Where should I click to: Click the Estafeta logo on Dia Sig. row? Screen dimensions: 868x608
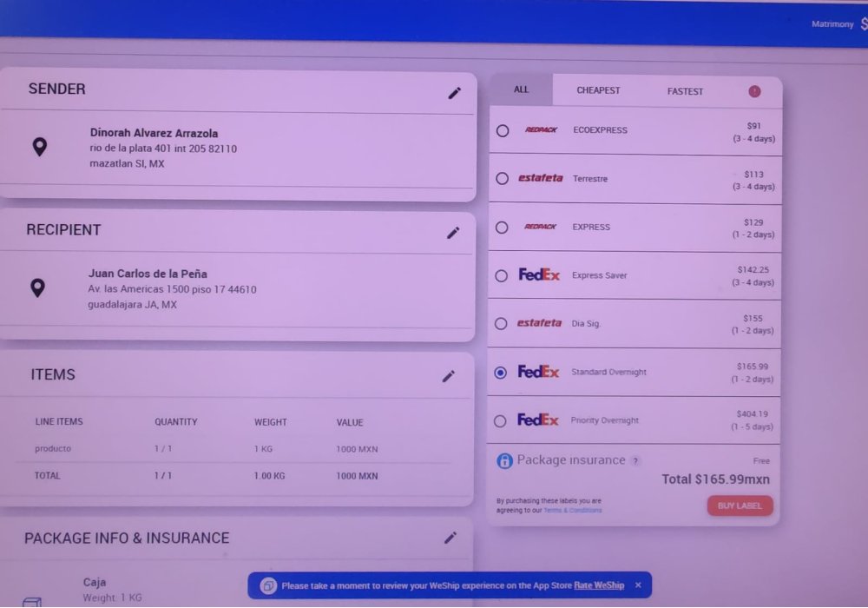click(539, 323)
